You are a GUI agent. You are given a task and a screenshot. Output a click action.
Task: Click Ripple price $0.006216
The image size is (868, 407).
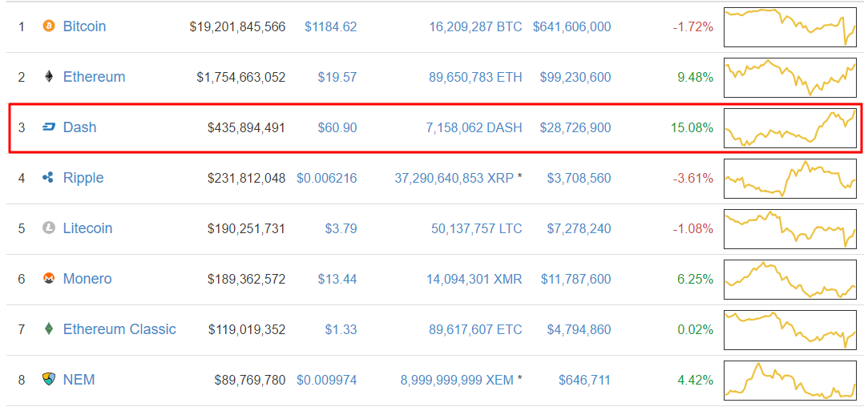click(327, 179)
